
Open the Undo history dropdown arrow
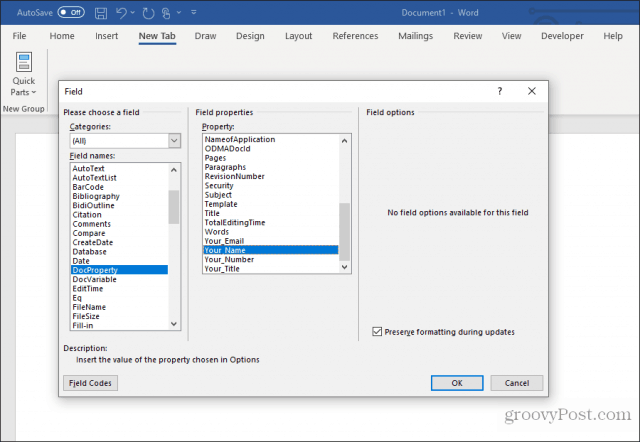tap(133, 13)
